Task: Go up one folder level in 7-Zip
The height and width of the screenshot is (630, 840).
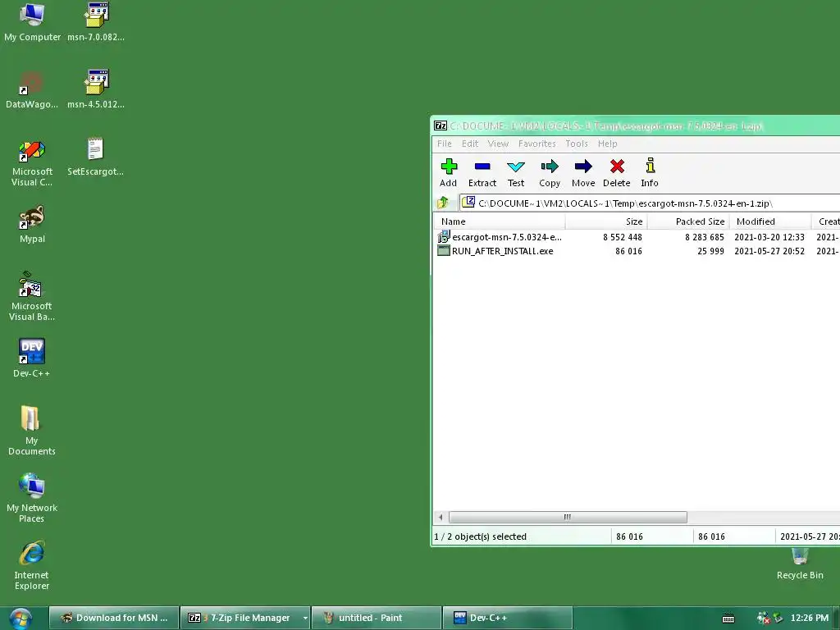Action: (x=443, y=203)
